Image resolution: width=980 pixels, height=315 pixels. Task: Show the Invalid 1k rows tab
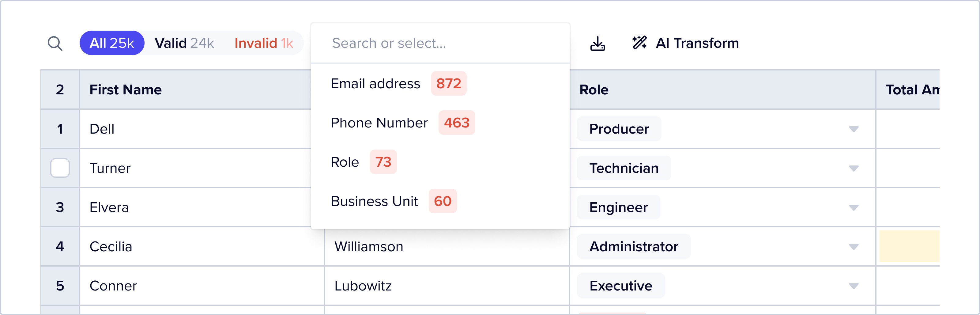[x=264, y=43]
